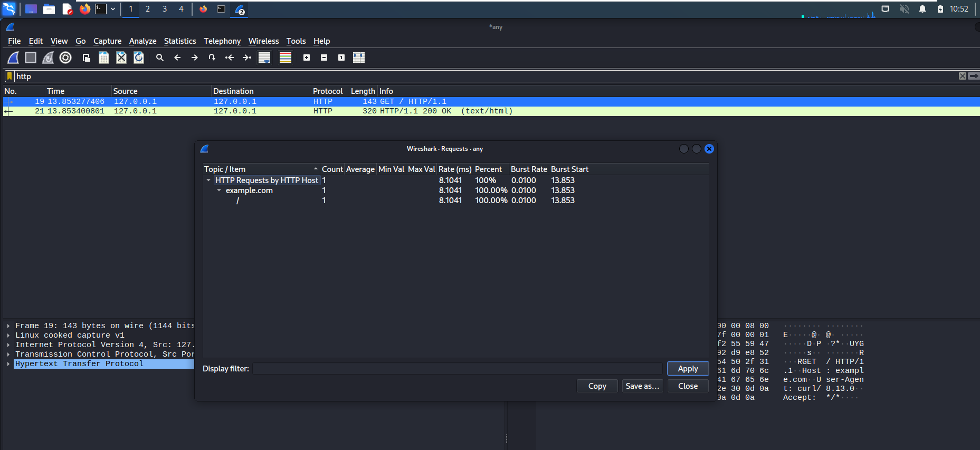
Task: Click Apply in Requests dialog
Action: click(688, 369)
